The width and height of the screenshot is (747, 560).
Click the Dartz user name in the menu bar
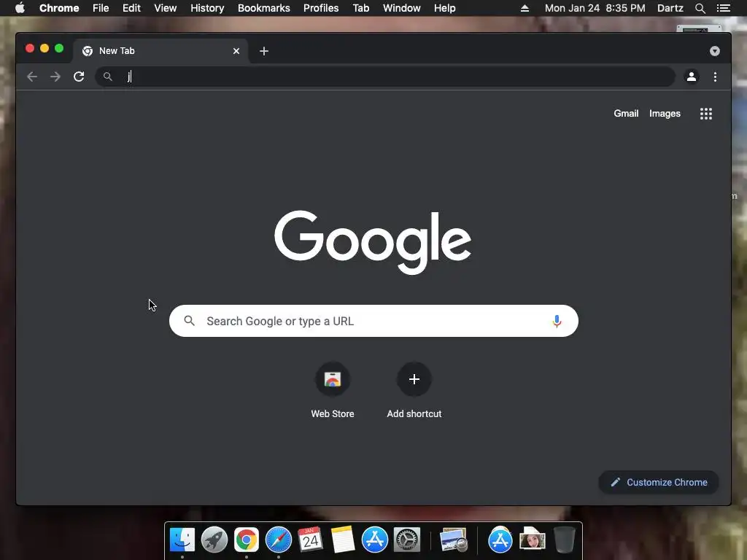coord(670,8)
